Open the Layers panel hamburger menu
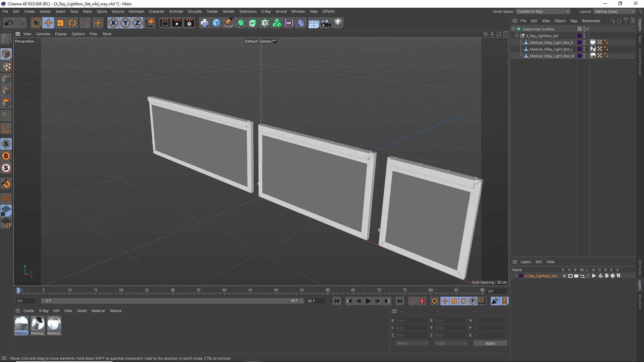The height and width of the screenshot is (362, 644). pos(515,262)
